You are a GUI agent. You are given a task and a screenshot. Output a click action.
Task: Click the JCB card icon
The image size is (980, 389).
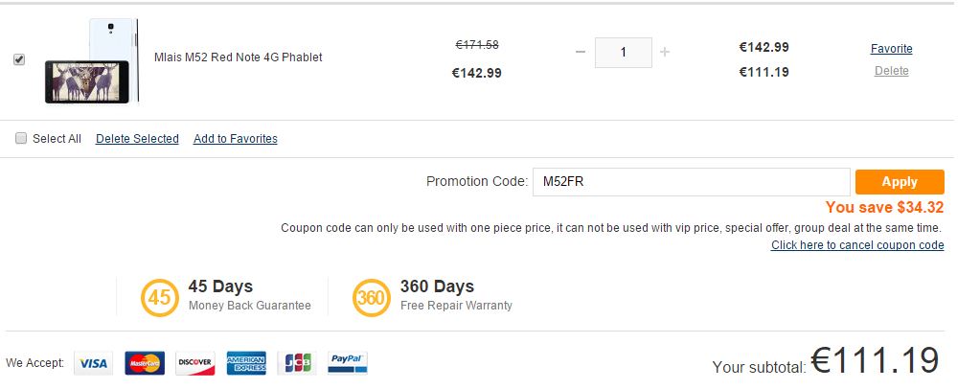297,363
